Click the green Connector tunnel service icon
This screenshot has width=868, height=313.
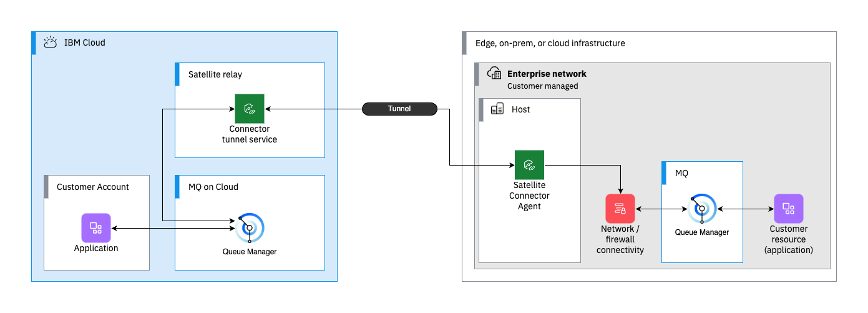point(250,109)
